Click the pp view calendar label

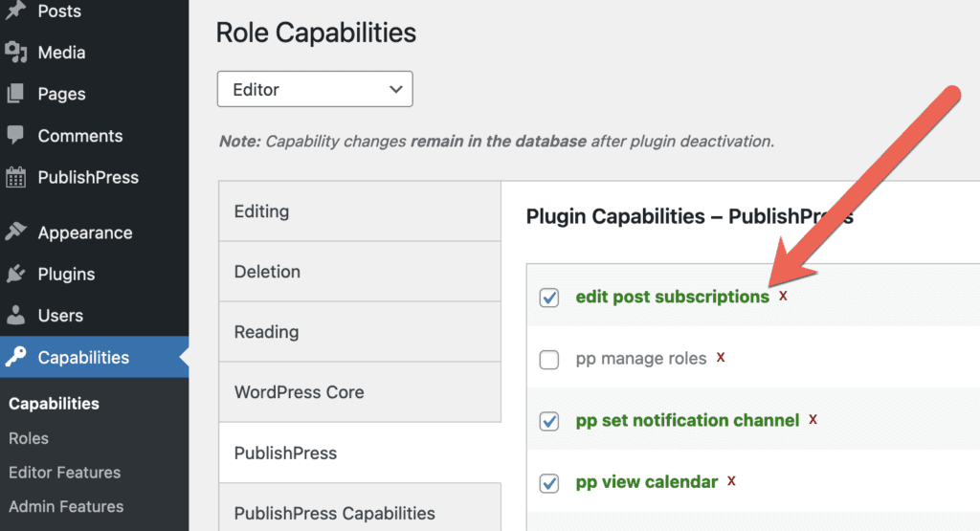646,482
